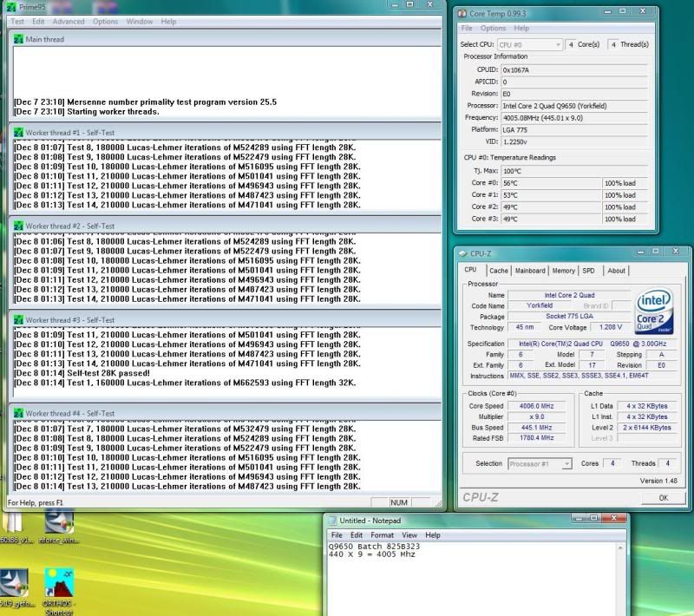Click the Frequency field in Core Temp
This screenshot has width=694, height=616.
(574, 118)
